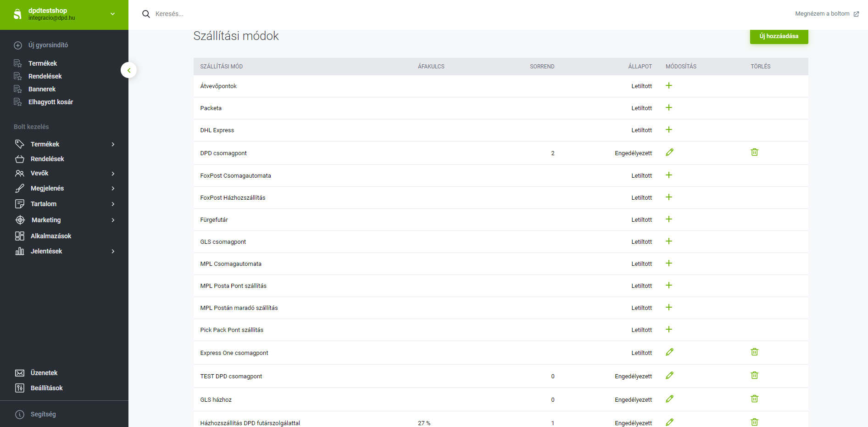Image resolution: width=868 pixels, height=427 pixels.
Task: Click the search magnifier icon
Action: [146, 14]
